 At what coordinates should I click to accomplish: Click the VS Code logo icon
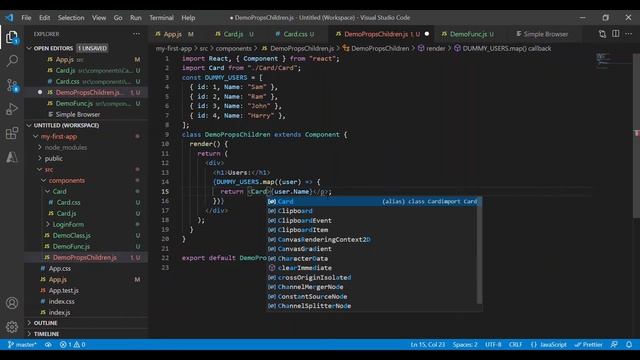(9, 18)
